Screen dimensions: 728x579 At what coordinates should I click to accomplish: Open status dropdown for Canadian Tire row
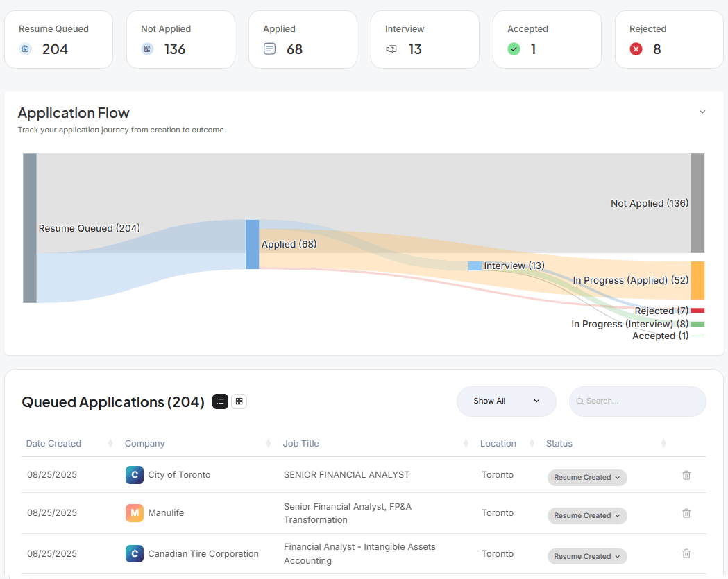point(587,556)
